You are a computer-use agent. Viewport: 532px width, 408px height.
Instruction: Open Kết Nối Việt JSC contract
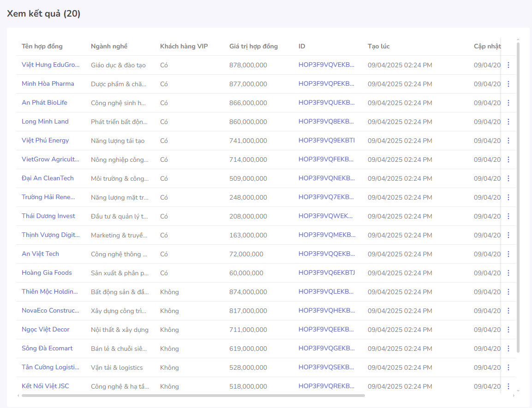(x=45, y=386)
